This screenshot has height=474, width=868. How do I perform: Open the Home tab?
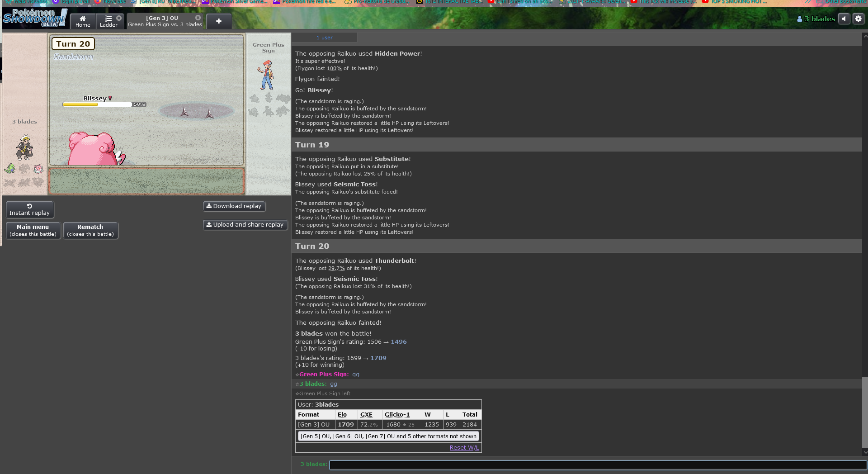83,21
